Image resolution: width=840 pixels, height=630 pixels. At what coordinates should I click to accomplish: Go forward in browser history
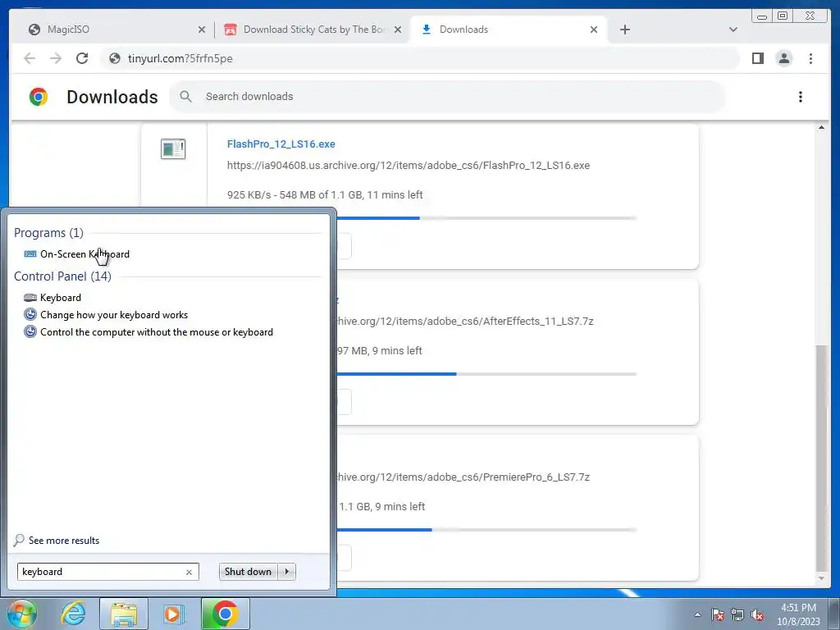[56, 58]
